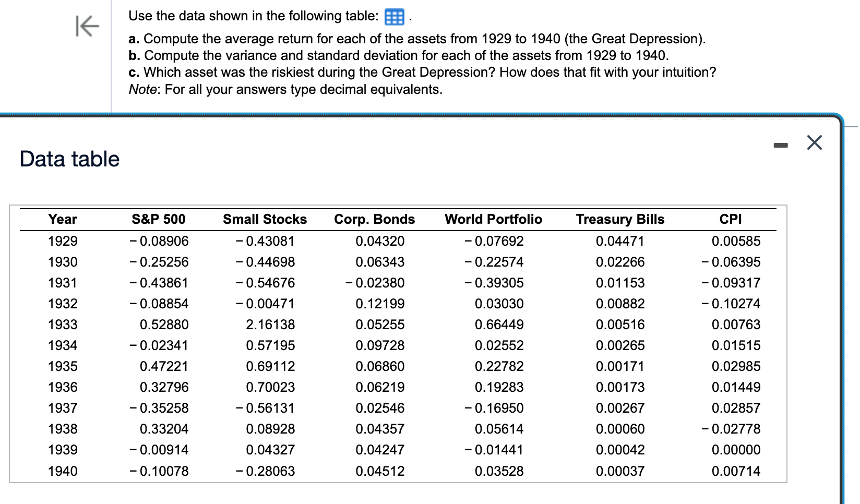The width and height of the screenshot is (860, 504).
Task: Select the 1933 row label
Action: (x=62, y=324)
